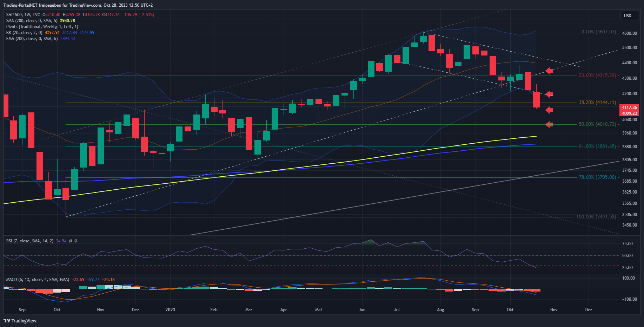Click the red arrow beside the 4099.23 label
The width and height of the screenshot is (644, 327).
point(549,110)
